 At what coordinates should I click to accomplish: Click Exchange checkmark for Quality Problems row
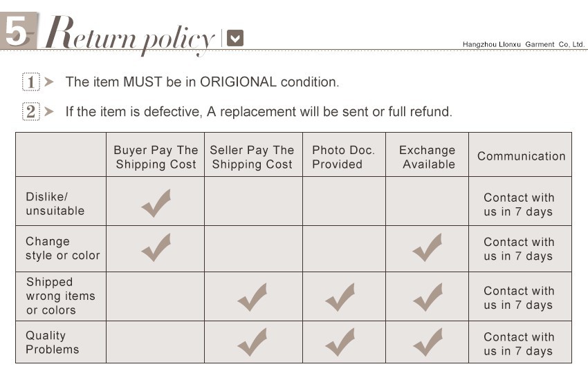tap(427, 342)
